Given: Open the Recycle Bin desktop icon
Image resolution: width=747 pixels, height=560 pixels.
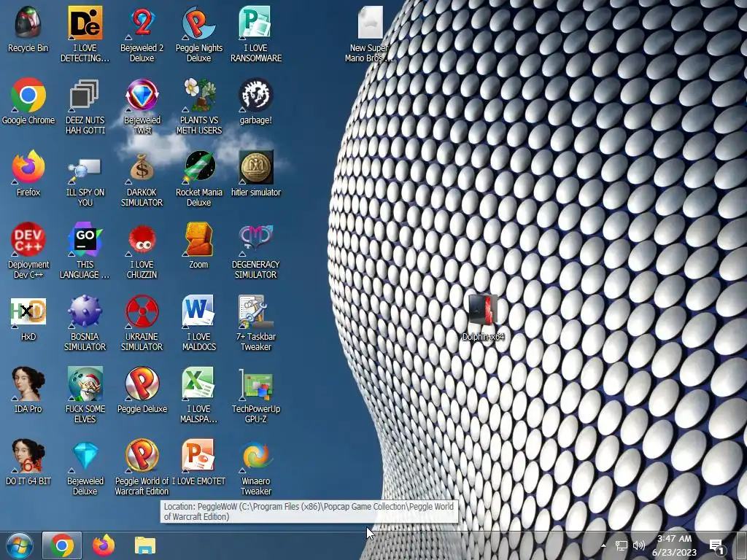Looking at the screenshot, I should (x=28, y=23).
